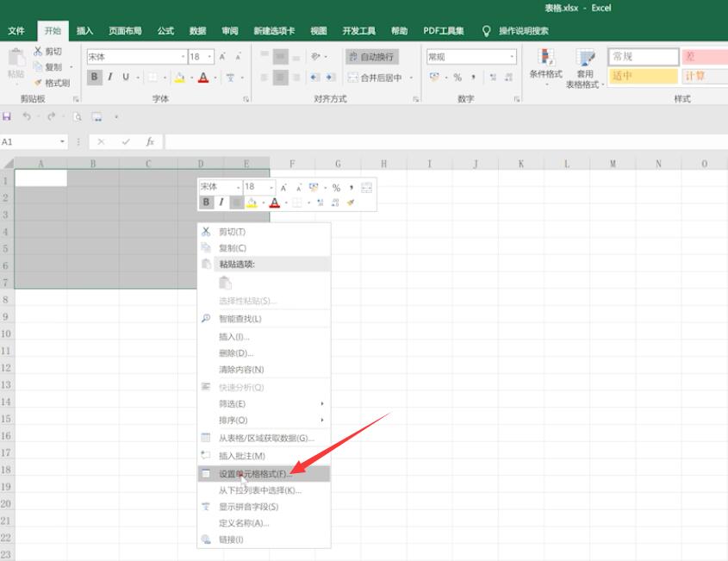Image resolution: width=728 pixels, height=561 pixels.
Task: Click the 合并后居中 merge and center button
Action: (x=375, y=78)
